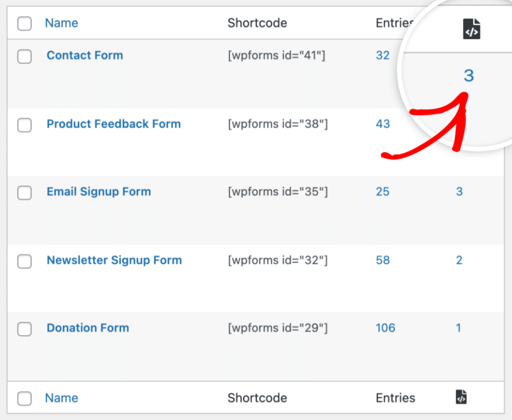Toggle the select-all checkbox in the bottom header
The width and height of the screenshot is (512, 420).
coord(24,398)
